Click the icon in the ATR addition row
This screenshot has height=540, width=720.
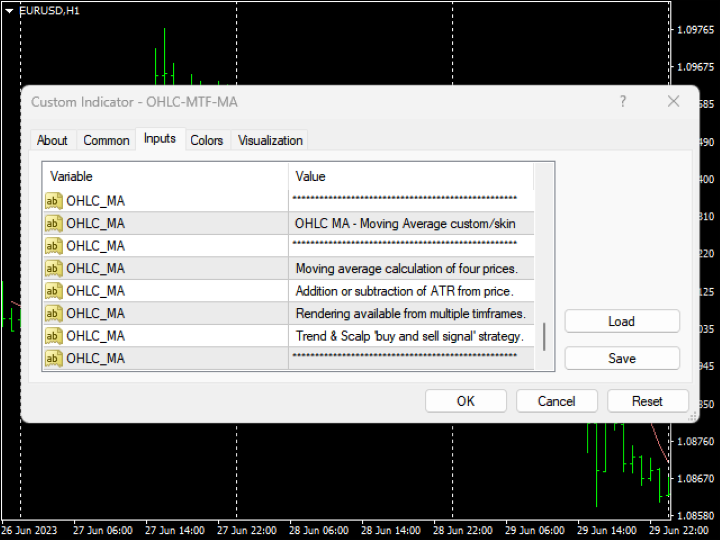[54, 291]
